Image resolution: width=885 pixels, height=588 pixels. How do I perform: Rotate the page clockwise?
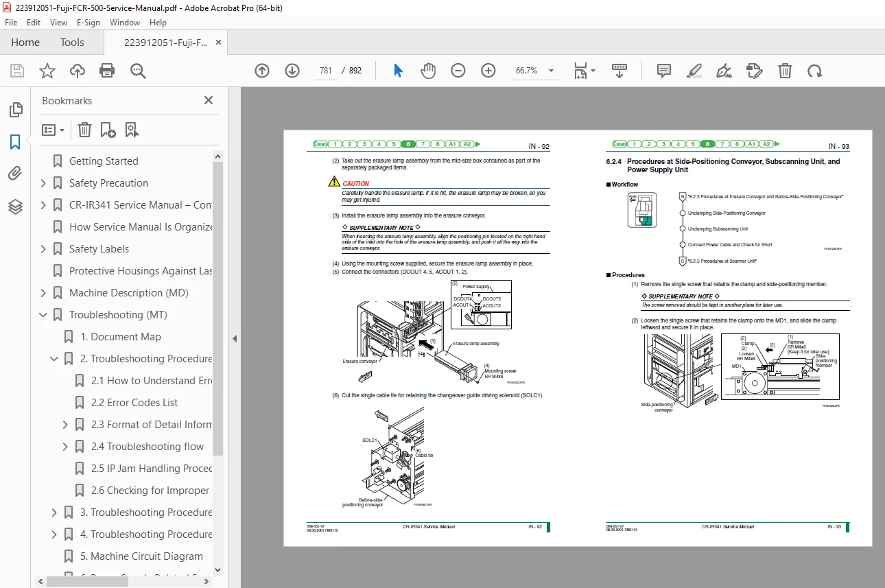[814, 71]
